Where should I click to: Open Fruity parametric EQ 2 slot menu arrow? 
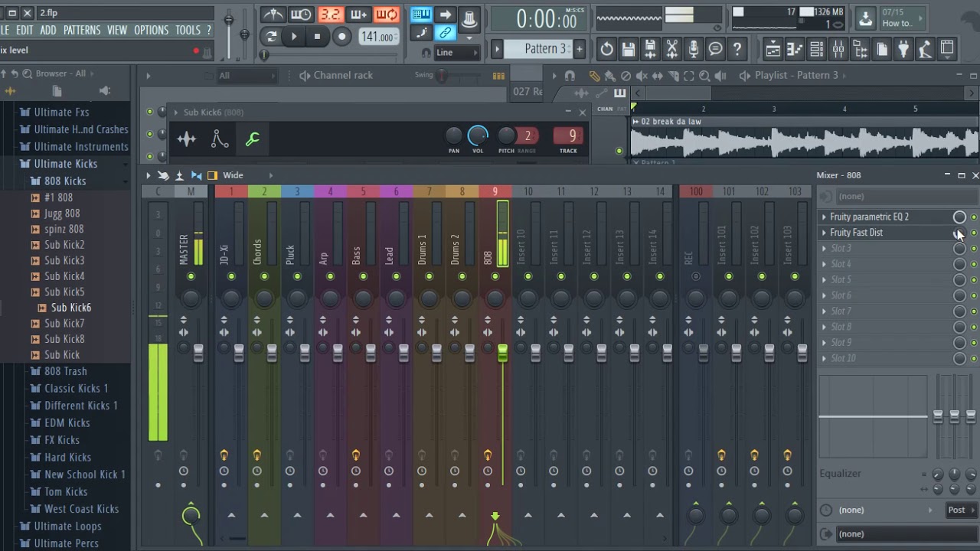824,217
